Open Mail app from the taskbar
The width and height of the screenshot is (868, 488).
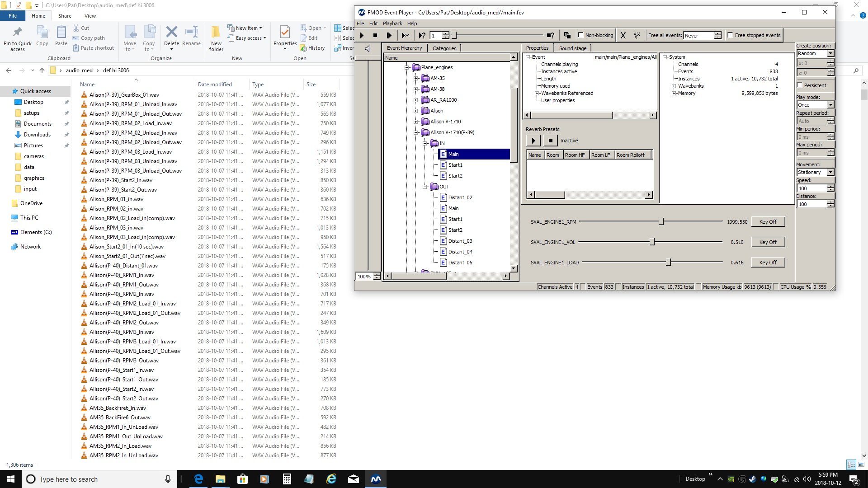click(354, 479)
